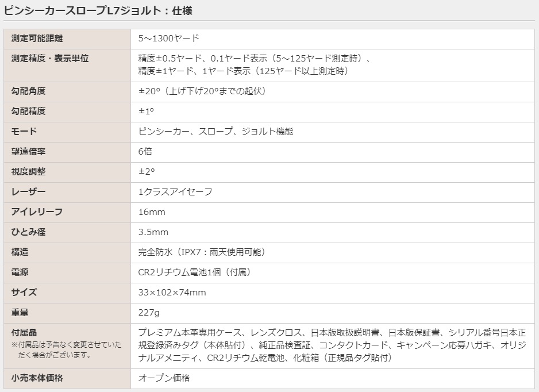Click the value 完全防水（IPX7：雨天使用可能）

[x=203, y=252]
